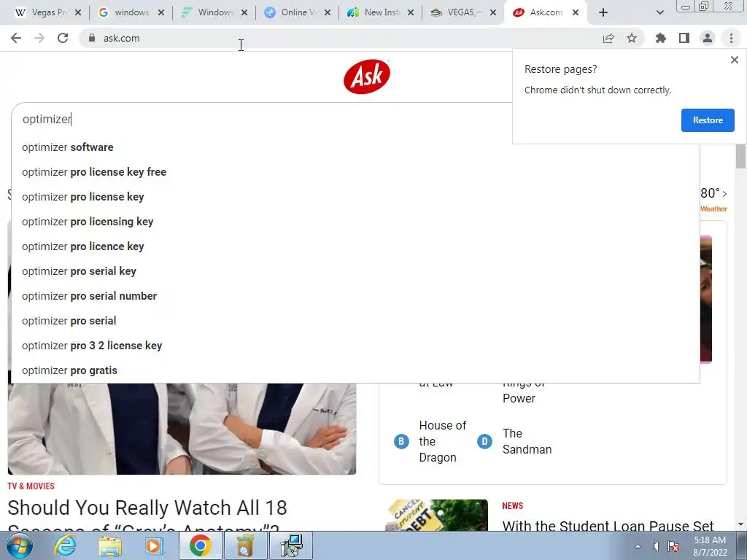Viewport: 747px width, 560px height.
Task: Click the Restore button
Action: (x=708, y=120)
